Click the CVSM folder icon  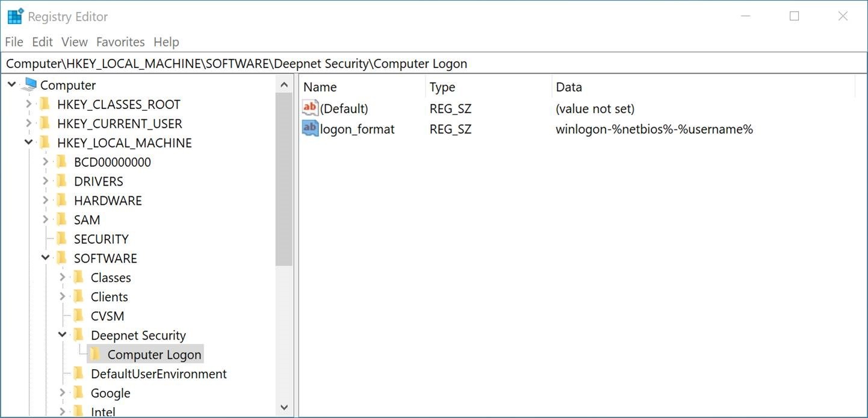78,316
